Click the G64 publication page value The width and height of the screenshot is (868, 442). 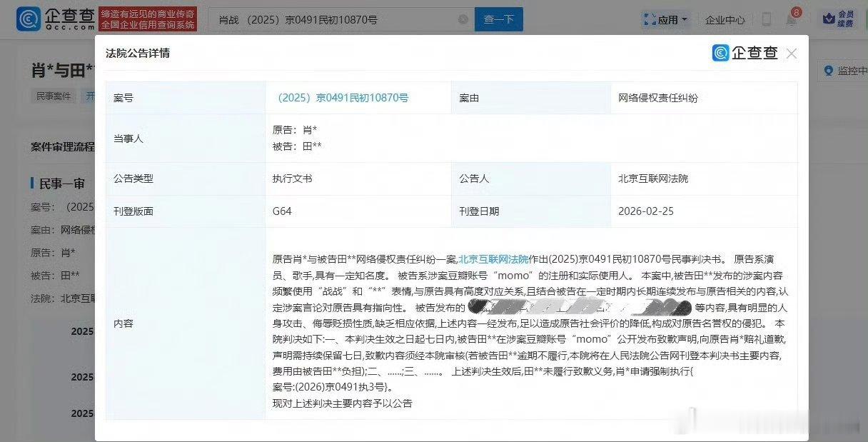[x=282, y=211]
